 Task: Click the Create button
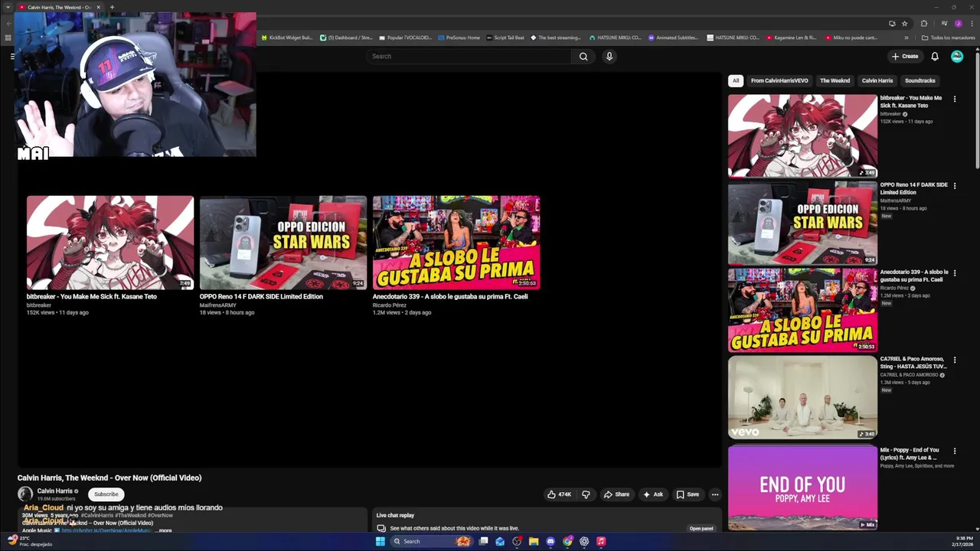coord(905,56)
